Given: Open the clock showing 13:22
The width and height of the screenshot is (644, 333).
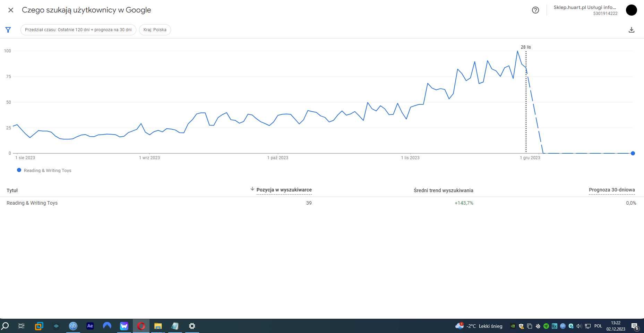Looking at the screenshot, I should 616,326.
